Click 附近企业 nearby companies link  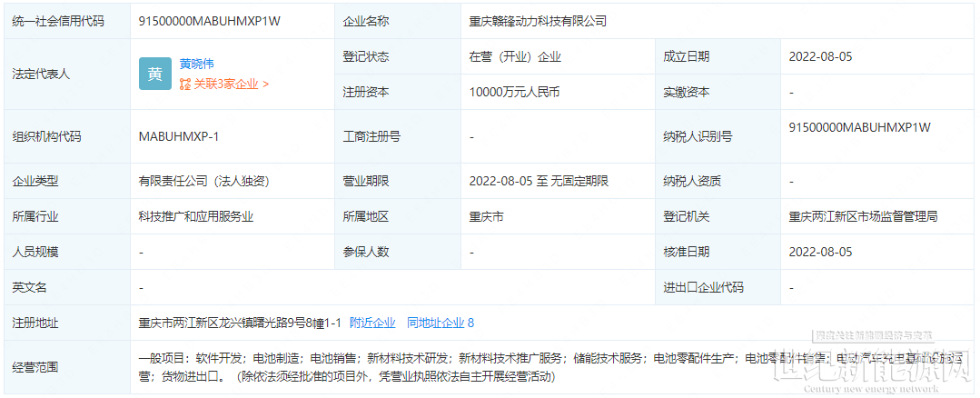[372, 323]
